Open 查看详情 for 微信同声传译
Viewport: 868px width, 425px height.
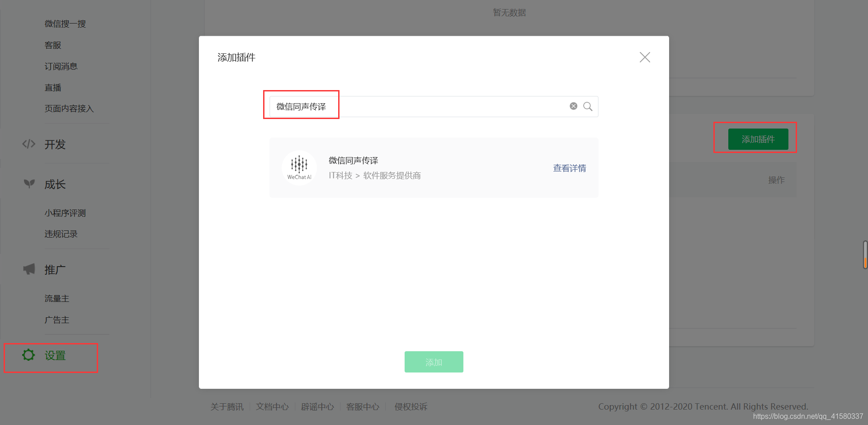(570, 168)
